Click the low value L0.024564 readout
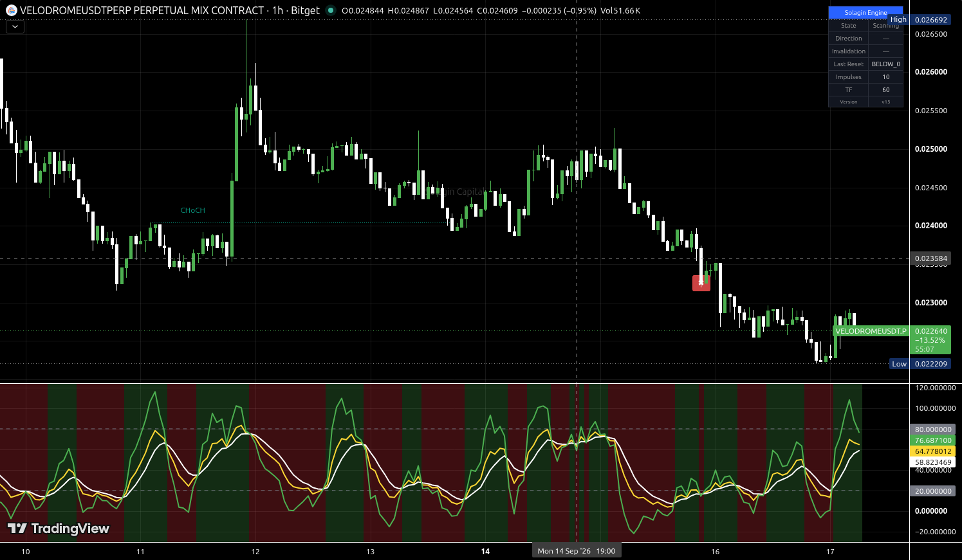Viewport: 962px width, 560px height. point(454,10)
